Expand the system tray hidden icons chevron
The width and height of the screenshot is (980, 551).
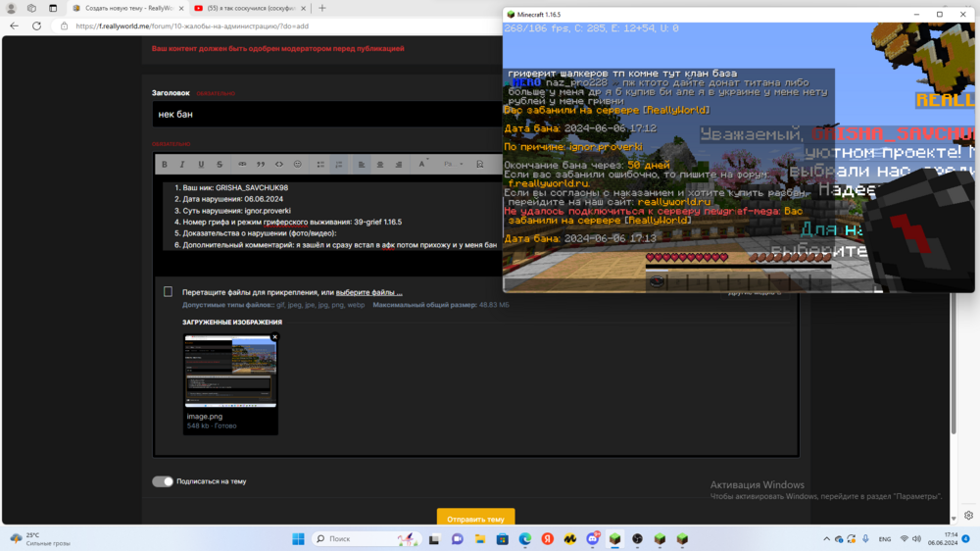click(x=826, y=538)
